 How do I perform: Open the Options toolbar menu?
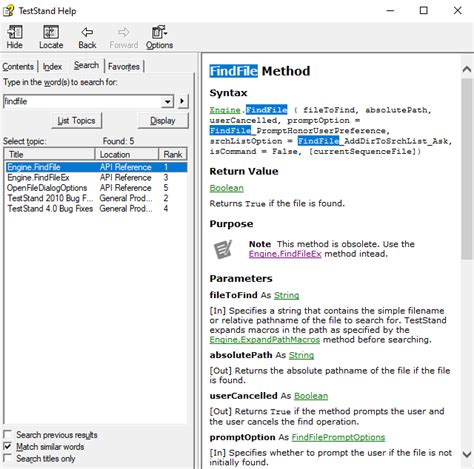click(159, 37)
